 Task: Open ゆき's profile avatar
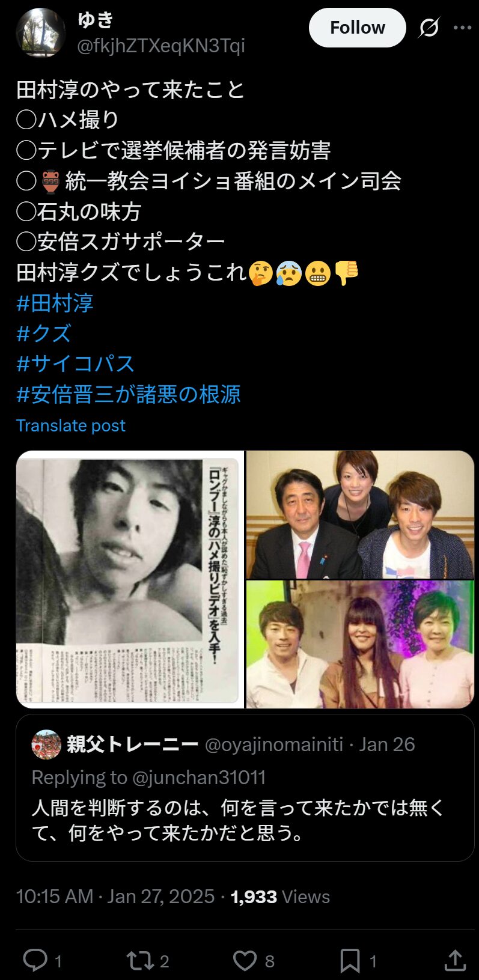(40, 33)
